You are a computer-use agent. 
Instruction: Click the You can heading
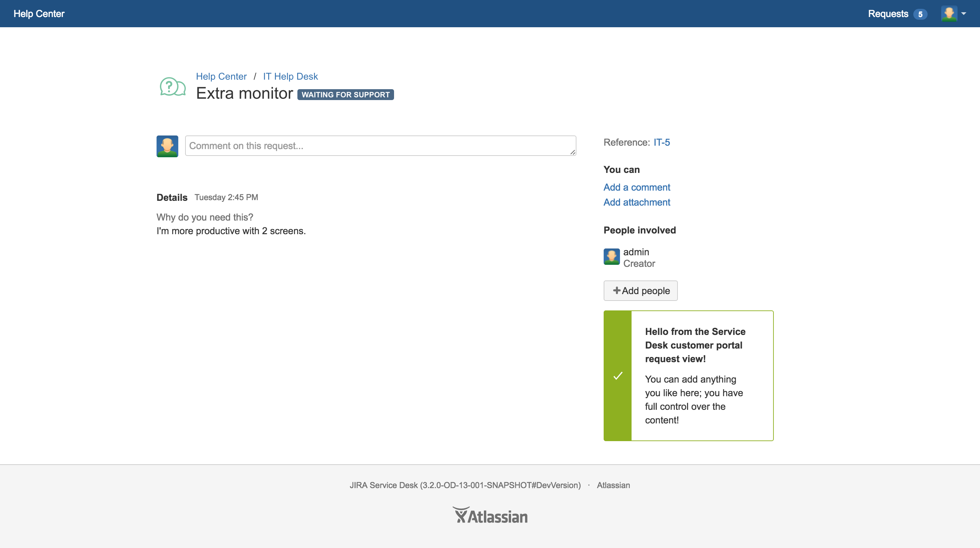point(621,170)
